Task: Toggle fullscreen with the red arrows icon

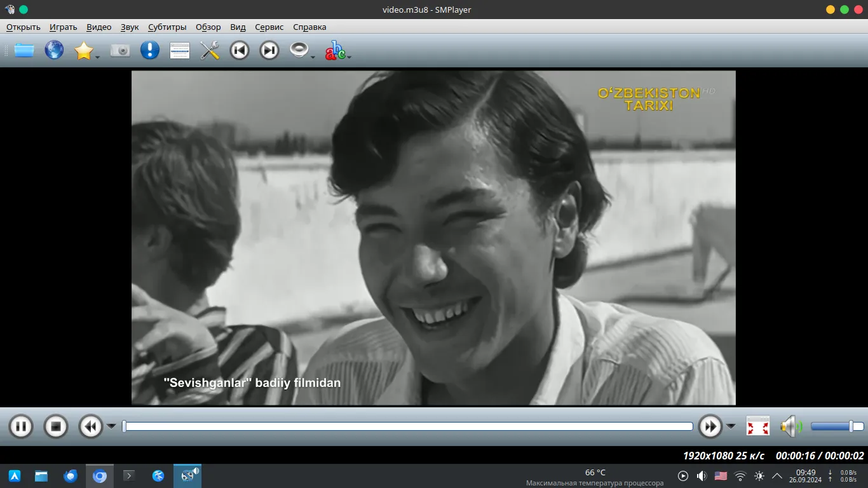Action: (x=758, y=426)
